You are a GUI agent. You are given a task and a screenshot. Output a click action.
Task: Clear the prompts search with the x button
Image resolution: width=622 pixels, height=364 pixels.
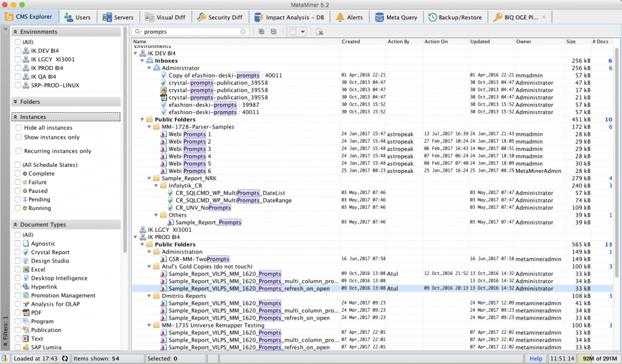coord(243,32)
